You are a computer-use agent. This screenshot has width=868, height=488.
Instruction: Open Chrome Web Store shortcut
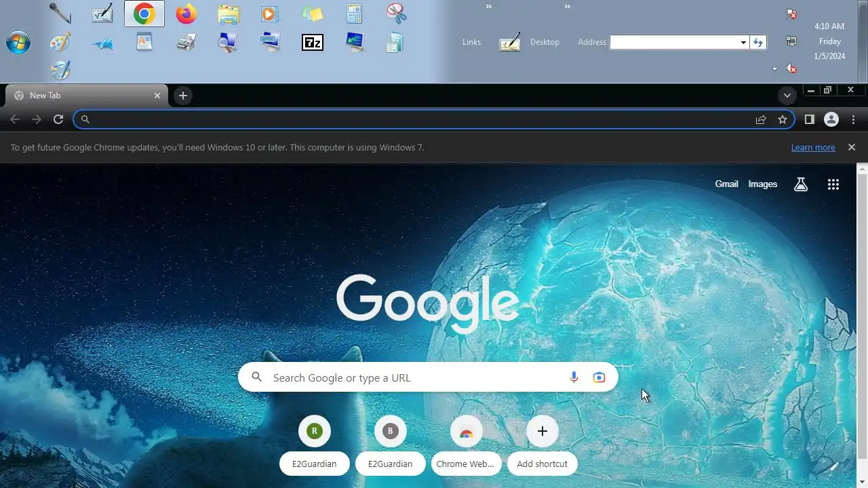pos(467,445)
